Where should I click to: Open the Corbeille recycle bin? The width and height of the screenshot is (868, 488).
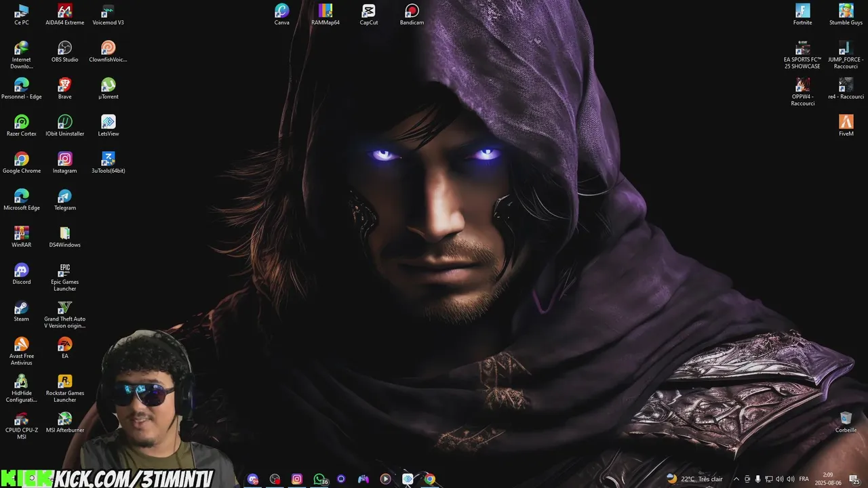click(x=846, y=422)
